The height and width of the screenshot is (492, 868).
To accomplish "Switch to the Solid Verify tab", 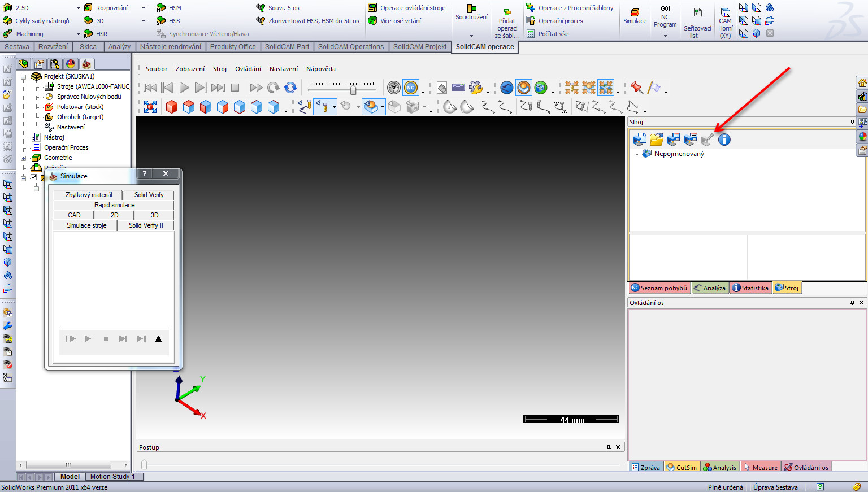I will pos(149,195).
